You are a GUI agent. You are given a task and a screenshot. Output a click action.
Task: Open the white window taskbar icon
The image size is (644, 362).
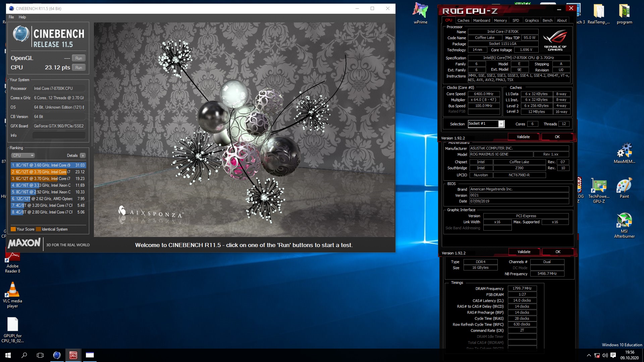pyautogui.click(x=90, y=355)
